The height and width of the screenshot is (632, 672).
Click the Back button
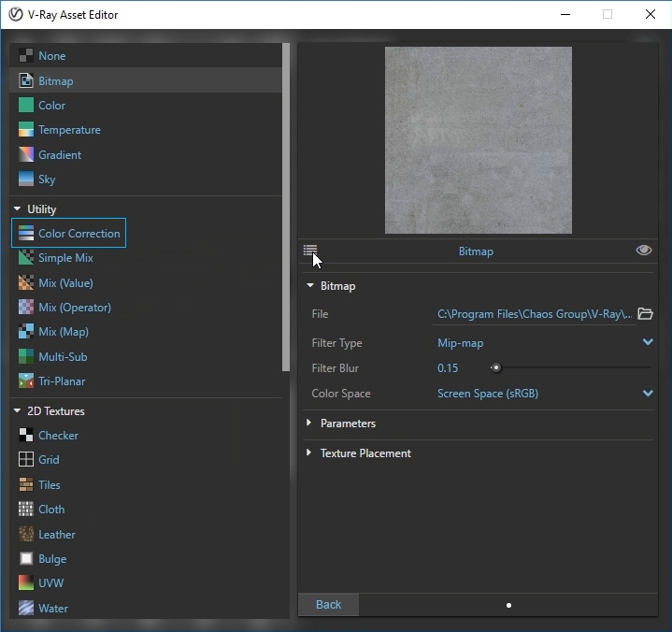click(328, 605)
